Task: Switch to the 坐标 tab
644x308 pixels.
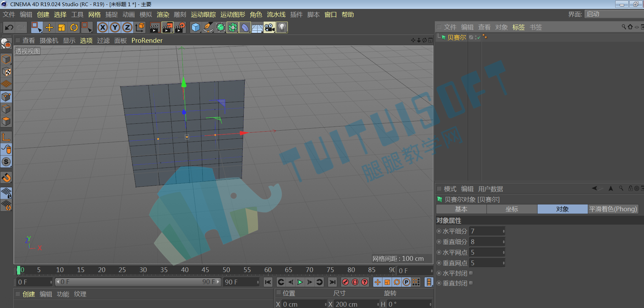Action: pos(512,209)
